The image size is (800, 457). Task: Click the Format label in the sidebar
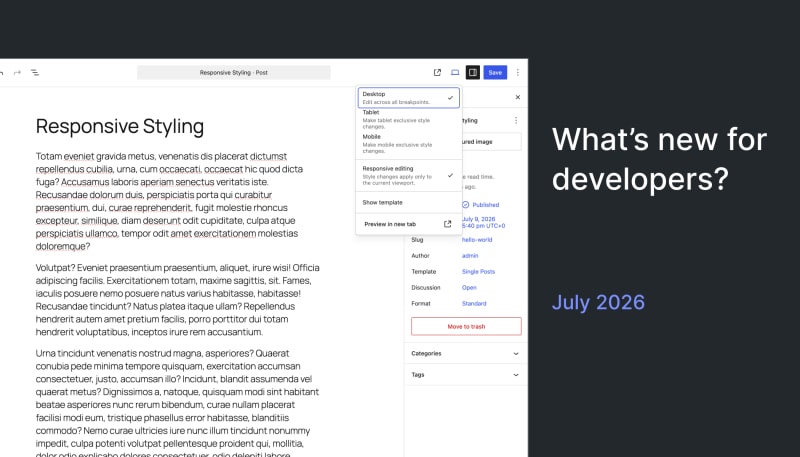point(420,303)
